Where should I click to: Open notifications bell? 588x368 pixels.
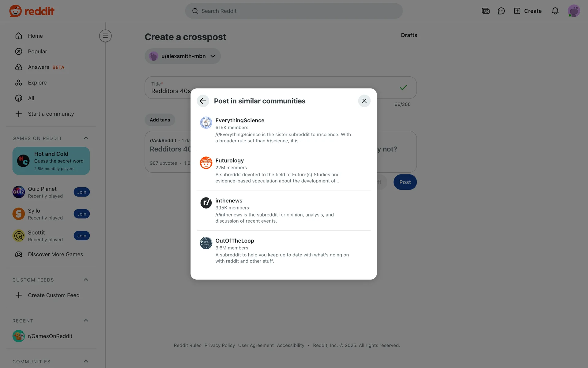(x=555, y=11)
